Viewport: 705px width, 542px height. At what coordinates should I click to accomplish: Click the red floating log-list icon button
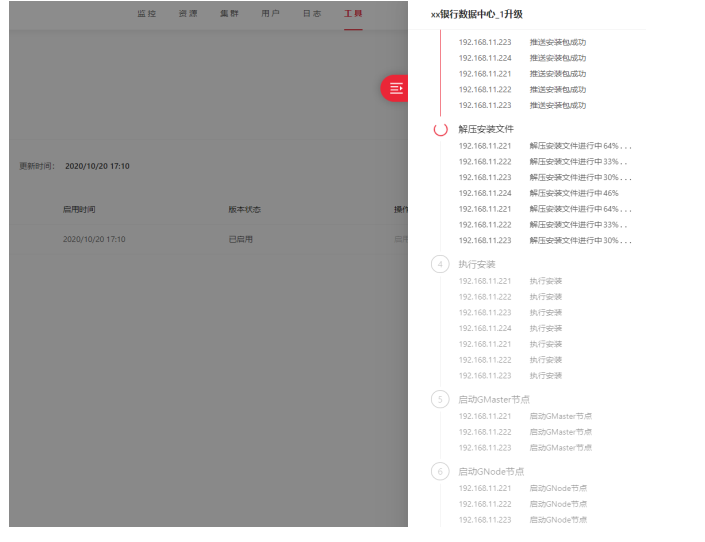point(395,88)
